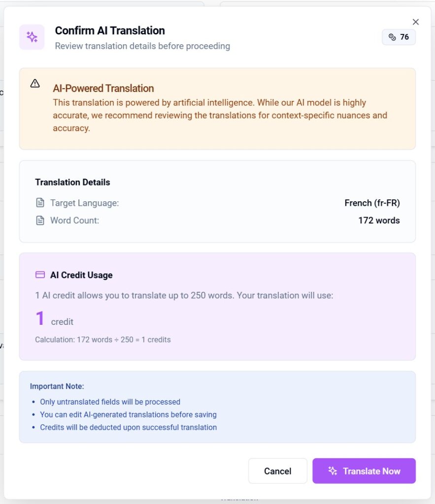The image size is (435, 504).
Task: Click the AI-Powered Translation warning heading
Action: 103,89
